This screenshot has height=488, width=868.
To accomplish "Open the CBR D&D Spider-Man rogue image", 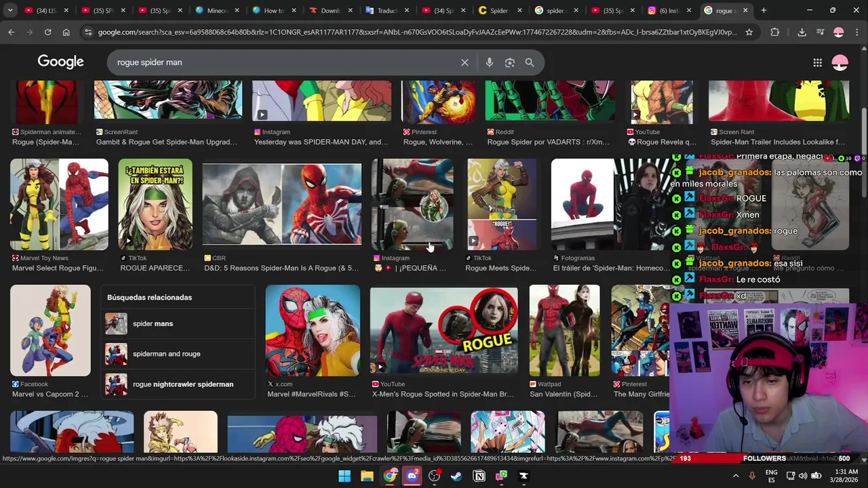I will [x=281, y=204].
